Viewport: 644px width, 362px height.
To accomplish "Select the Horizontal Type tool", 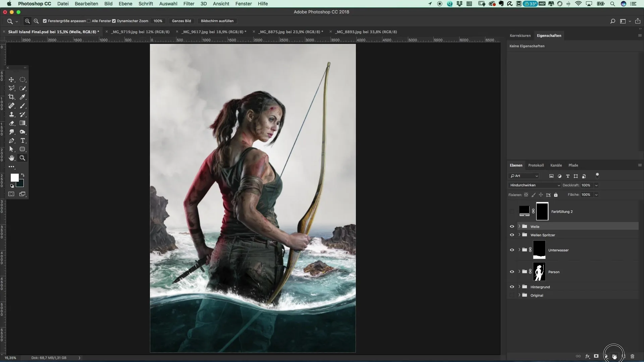I will [x=22, y=141].
